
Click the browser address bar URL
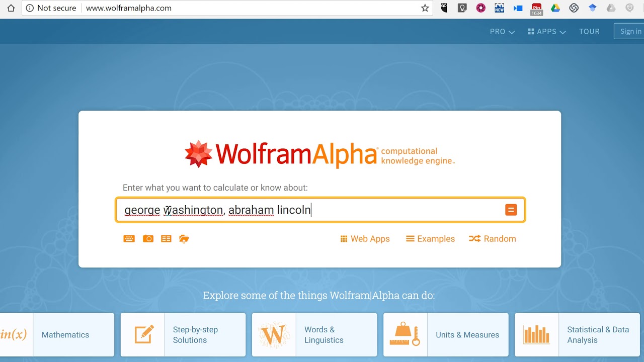[129, 8]
